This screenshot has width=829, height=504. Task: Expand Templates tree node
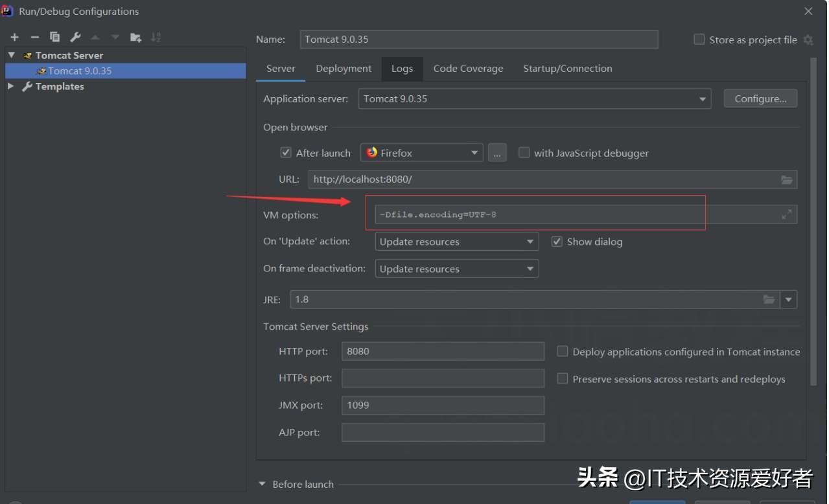[x=10, y=86]
